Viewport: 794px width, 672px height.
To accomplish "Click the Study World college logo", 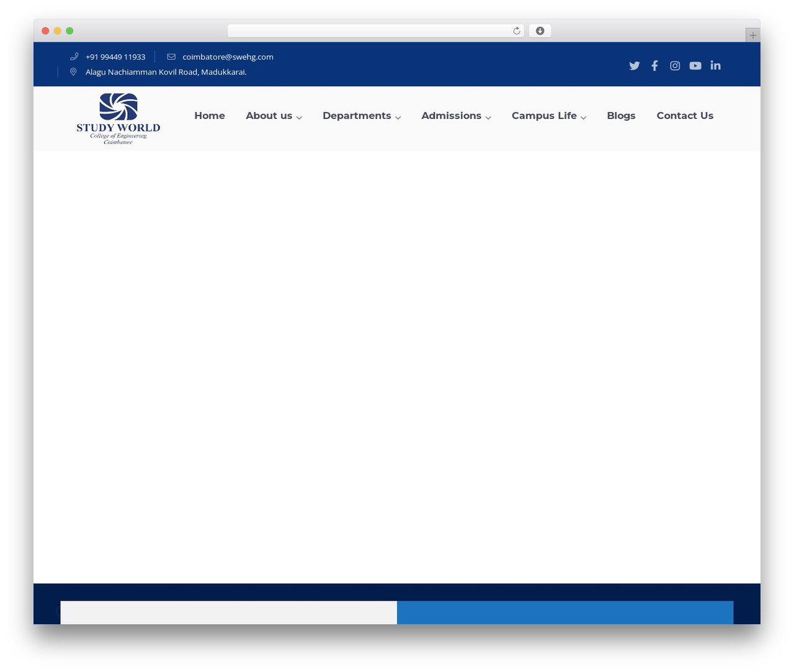I will tap(118, 119).
